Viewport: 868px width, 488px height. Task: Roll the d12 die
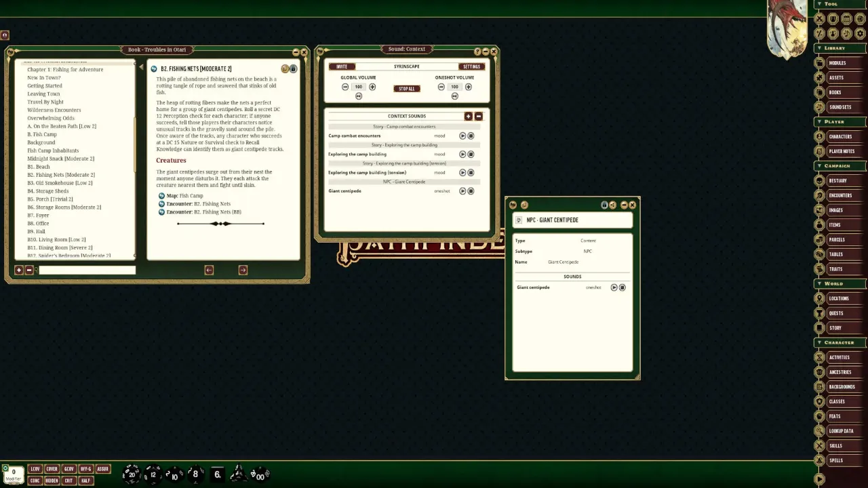pos(153,474)
